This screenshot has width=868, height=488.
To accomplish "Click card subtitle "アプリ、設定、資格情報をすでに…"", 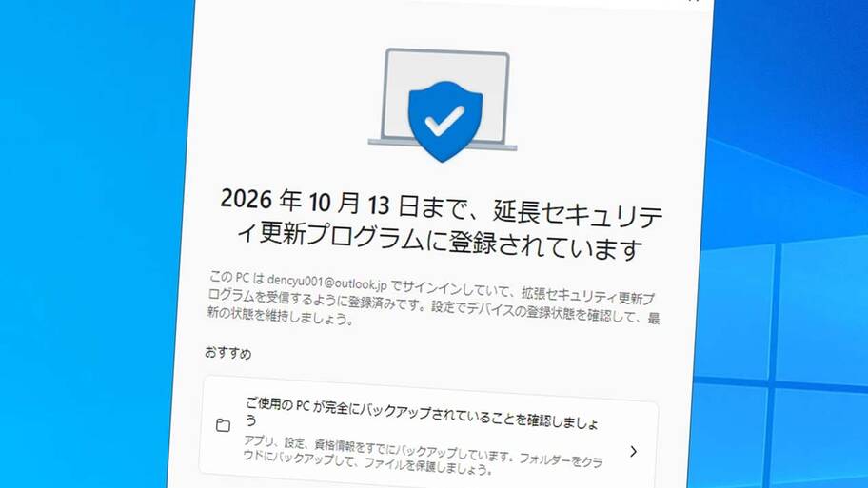I will pos(423,457).
